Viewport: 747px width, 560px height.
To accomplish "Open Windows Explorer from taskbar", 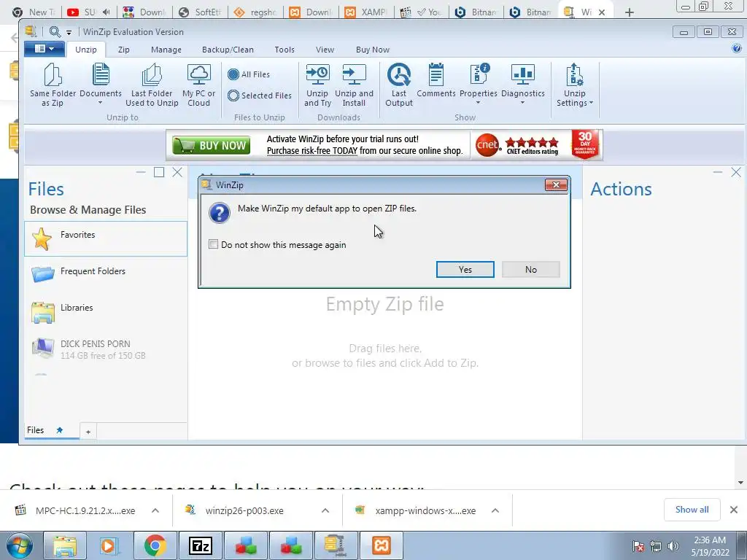I will 65,545.
